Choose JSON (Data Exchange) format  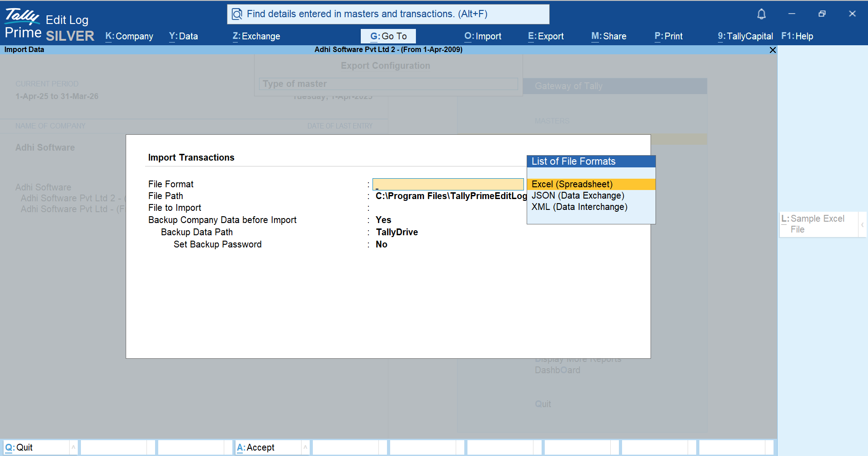click(578, 195)
